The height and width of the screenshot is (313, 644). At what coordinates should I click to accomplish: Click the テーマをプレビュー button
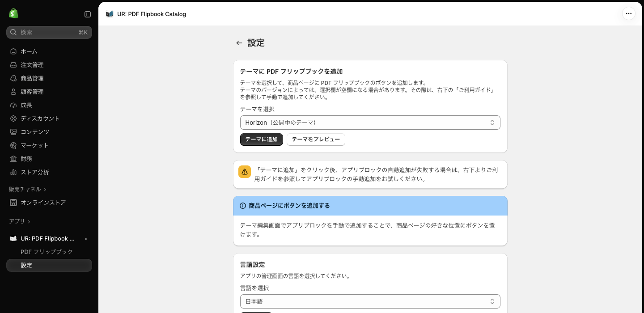316,140
